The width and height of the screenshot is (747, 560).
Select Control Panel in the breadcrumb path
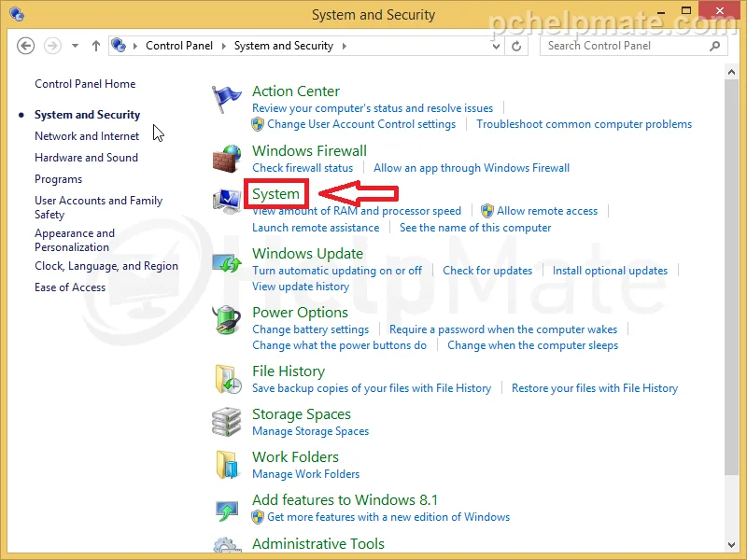(x=179, y=46)
